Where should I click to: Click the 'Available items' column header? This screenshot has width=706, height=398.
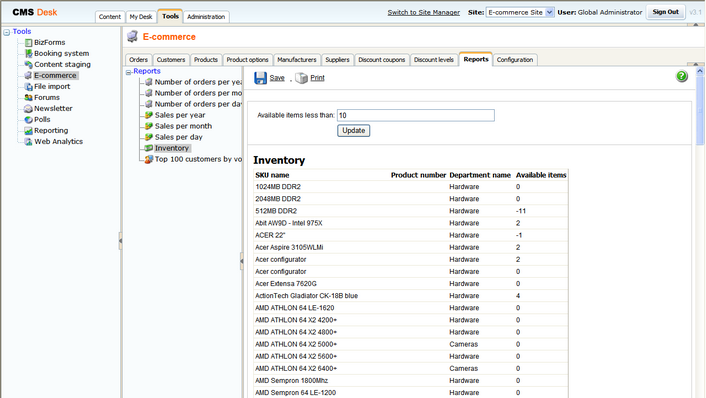point(541,175)
